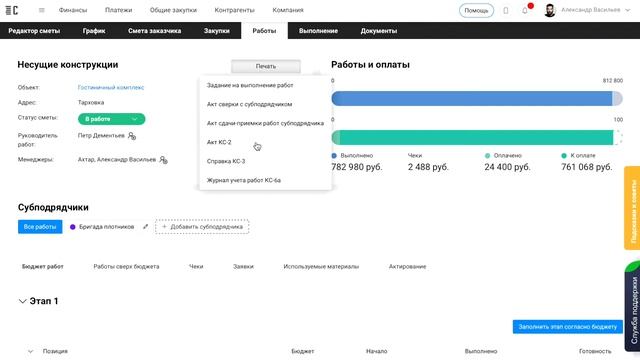
Task: Click the user avatar of Александр Васильев
Action: [550, 11]
